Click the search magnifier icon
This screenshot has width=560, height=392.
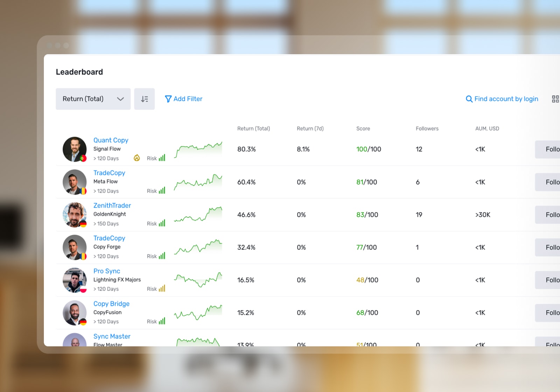(469, 99)
